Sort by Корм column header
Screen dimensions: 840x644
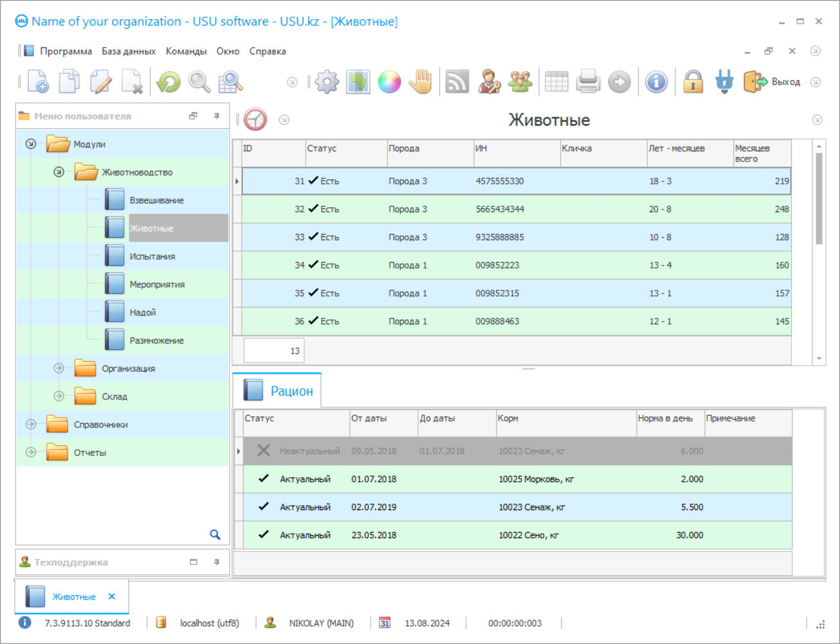click(566, 424)
